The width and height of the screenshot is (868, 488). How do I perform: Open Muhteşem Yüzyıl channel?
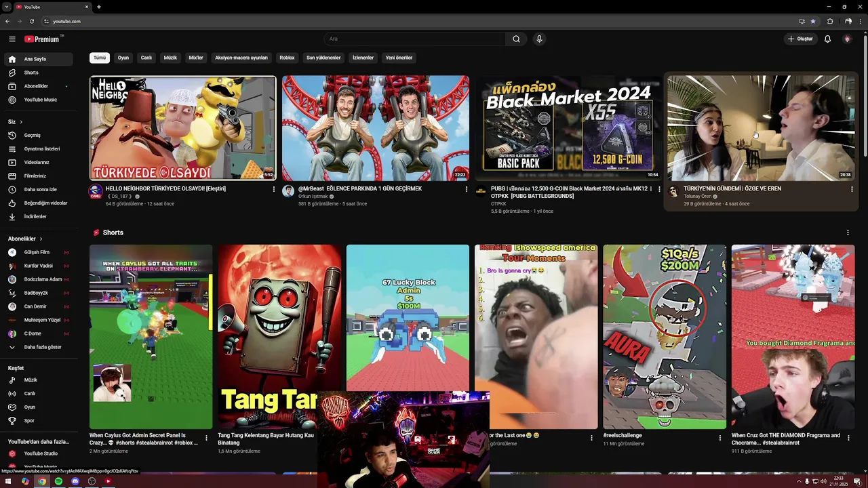pyautogui.click(x=38, y=320)
